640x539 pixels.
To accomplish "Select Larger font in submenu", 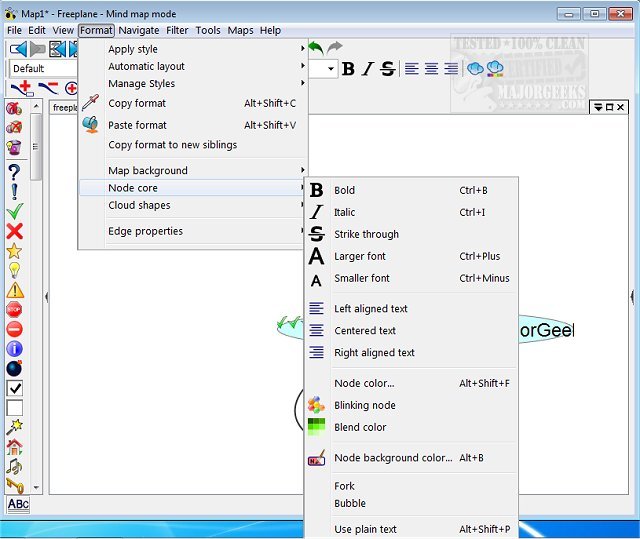I will coord(411,256).
